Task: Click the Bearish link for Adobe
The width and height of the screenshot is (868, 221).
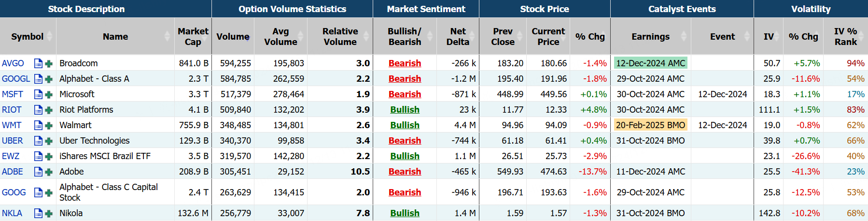Action: tap(405, 172)
